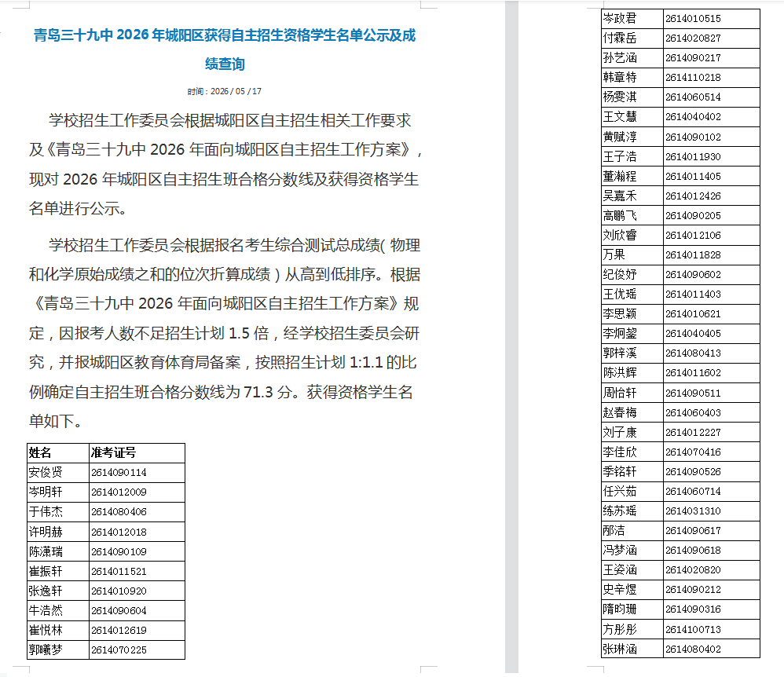This screenshot has height=677, width=784.
Task: Select exam number 2614090212
Action: 693,590
